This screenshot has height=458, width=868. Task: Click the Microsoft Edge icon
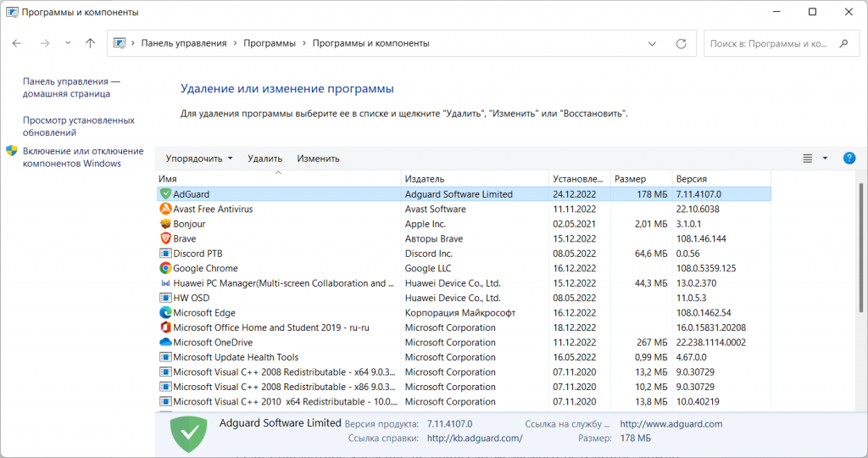[x=165, y=313]
